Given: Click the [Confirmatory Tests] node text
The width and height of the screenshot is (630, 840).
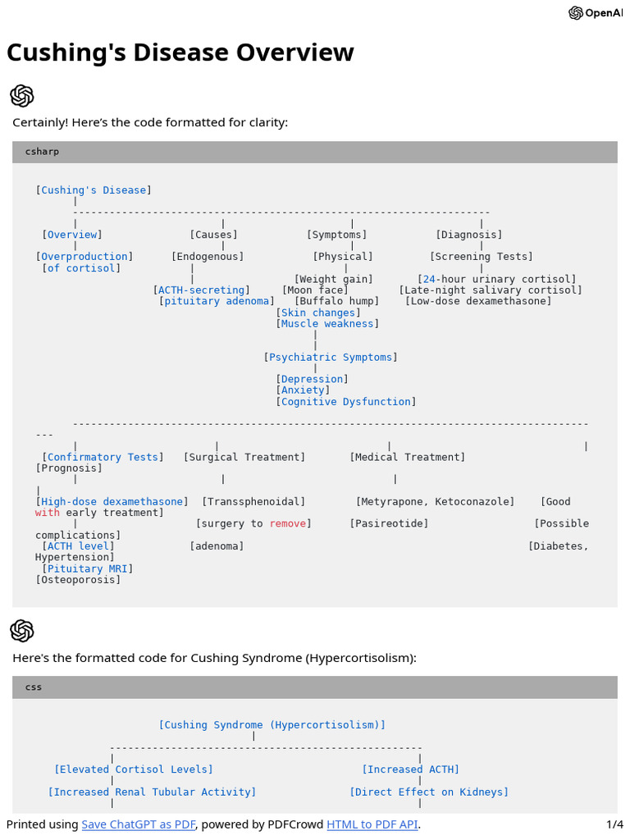Looking at the screenshot, I should tap(103, 457).
